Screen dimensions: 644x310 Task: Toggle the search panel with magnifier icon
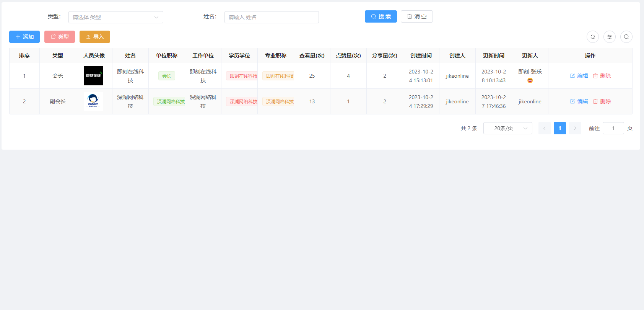tap(626, 37)
